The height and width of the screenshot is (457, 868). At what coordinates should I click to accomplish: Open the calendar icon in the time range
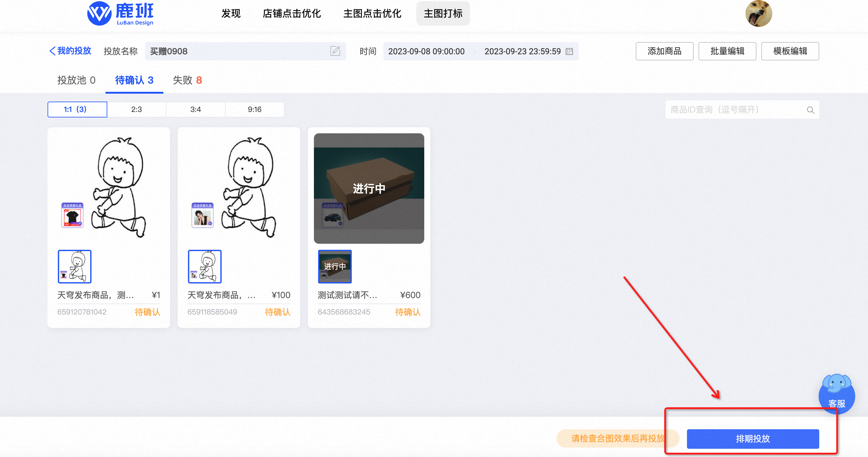click(569, 51)
